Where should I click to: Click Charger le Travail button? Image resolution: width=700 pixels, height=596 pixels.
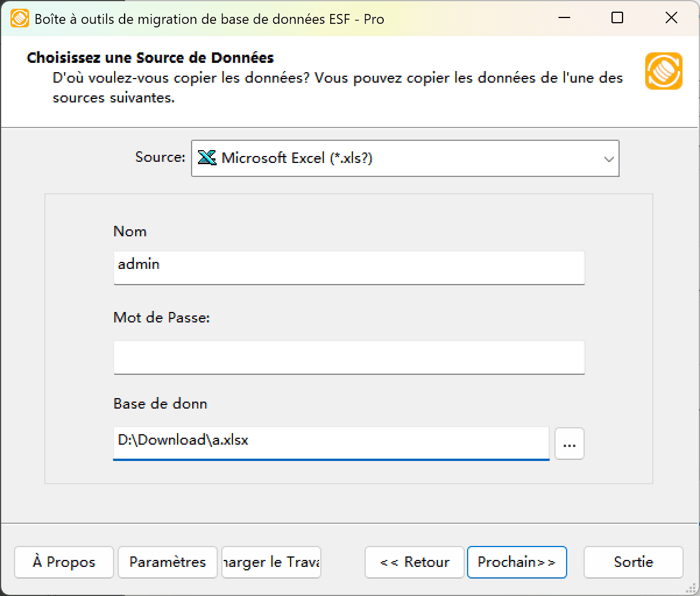coord(271,562)
